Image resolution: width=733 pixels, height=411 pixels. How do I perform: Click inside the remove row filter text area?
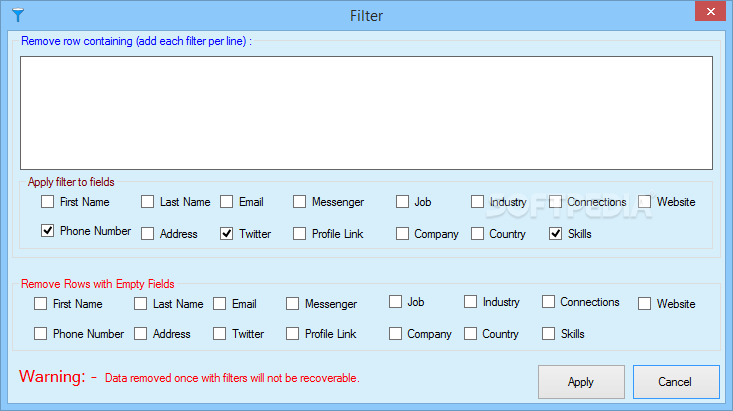click(x=366, y=113)
